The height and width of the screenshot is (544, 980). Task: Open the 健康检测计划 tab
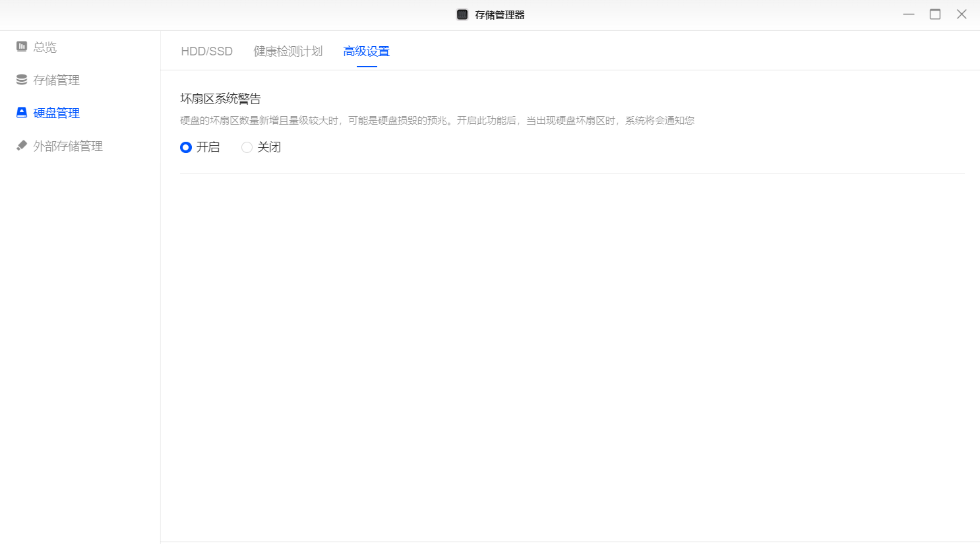pos(288,51)
